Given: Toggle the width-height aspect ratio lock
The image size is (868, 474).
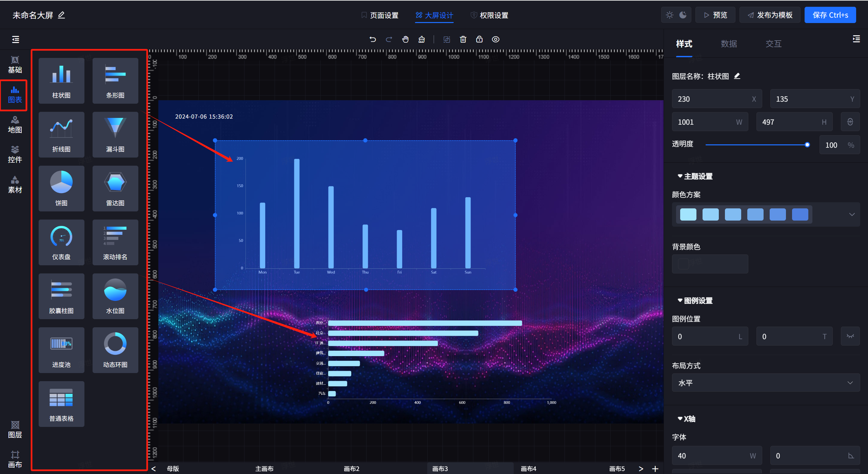Looking at the screenshot, I should click(x=850, y=122).
